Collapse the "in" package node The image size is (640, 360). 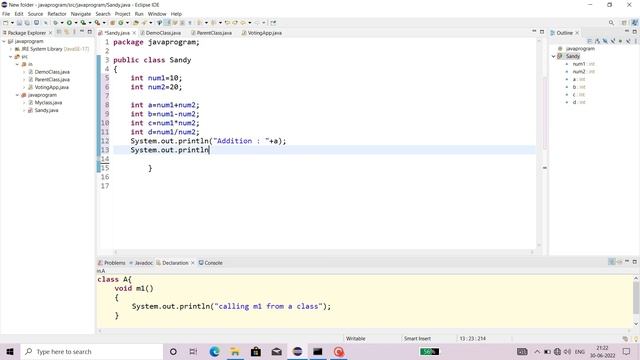coord(18,64)
